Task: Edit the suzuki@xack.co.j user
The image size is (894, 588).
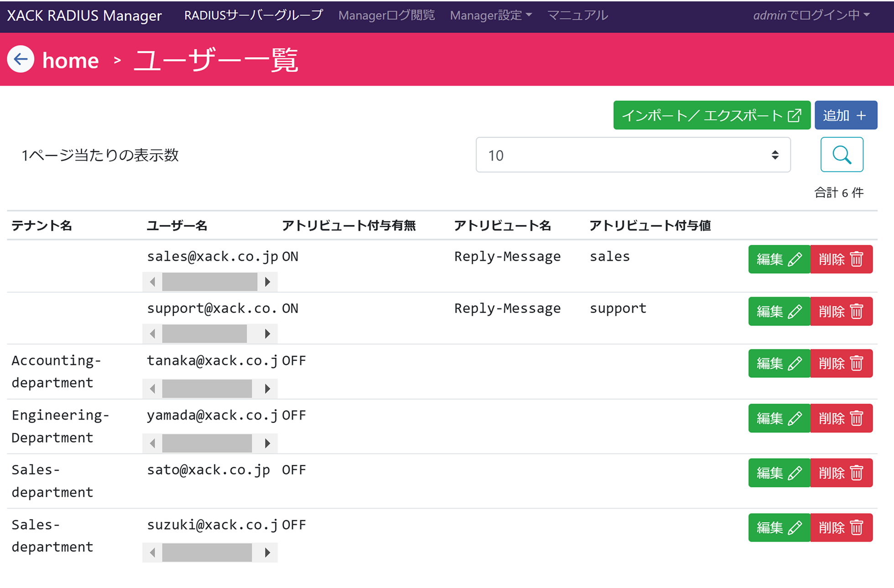Action: coord(779,527)
